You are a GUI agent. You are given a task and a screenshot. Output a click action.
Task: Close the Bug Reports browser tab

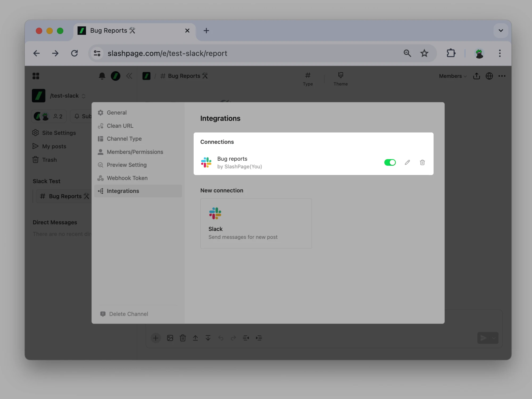click(187, 31)
